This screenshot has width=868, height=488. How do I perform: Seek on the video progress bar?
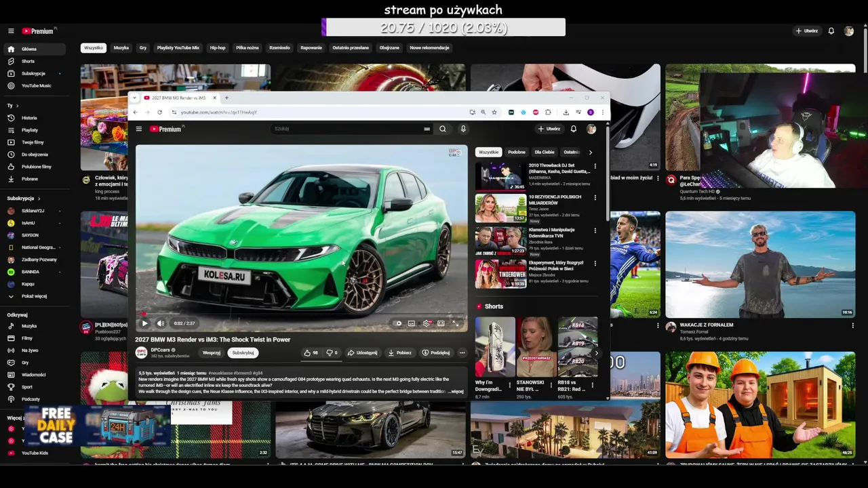[301, 314]
